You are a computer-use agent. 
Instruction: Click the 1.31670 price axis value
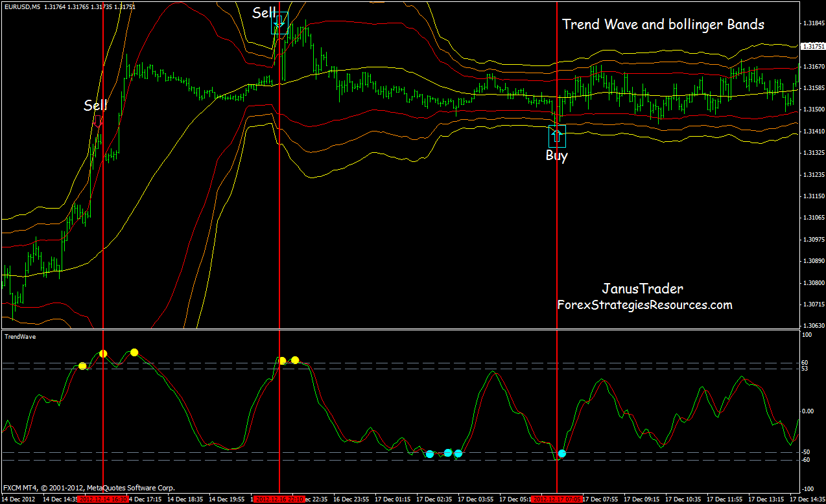point(813,67)
